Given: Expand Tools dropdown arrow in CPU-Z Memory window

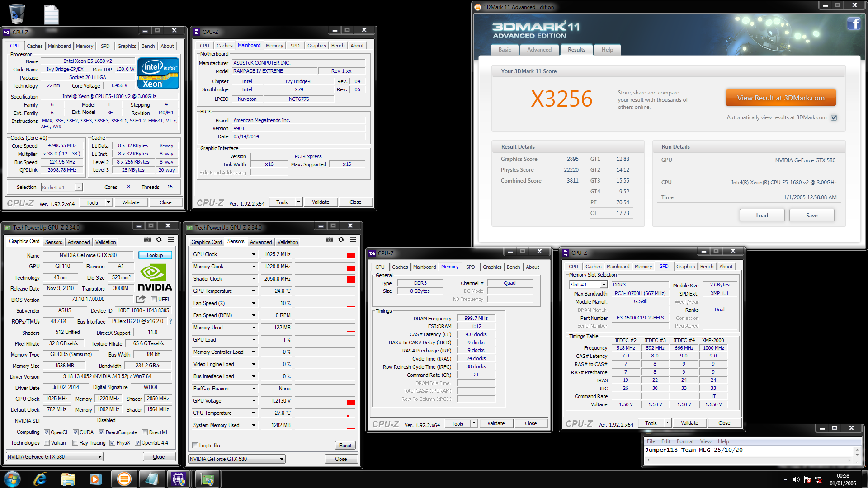Looking at the screenshot, I should (474, 423).
